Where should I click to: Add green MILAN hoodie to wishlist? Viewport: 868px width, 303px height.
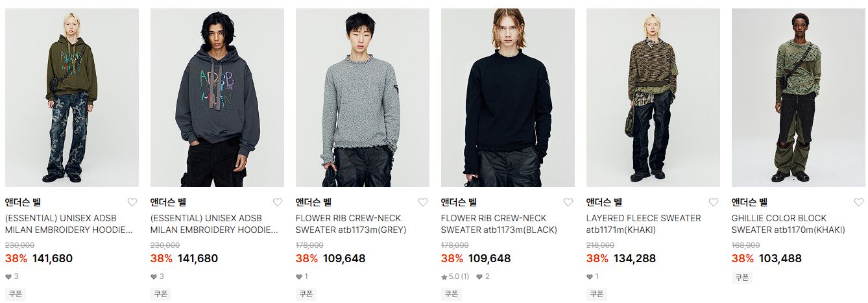click(x=132, y=202)
